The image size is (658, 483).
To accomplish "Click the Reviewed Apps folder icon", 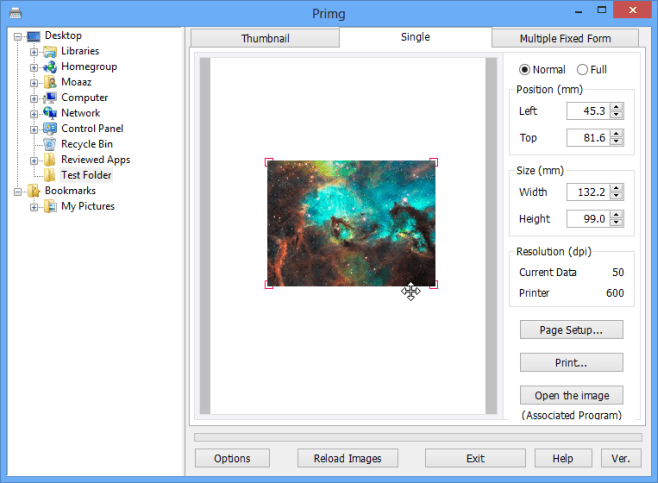I will (50, 160).
